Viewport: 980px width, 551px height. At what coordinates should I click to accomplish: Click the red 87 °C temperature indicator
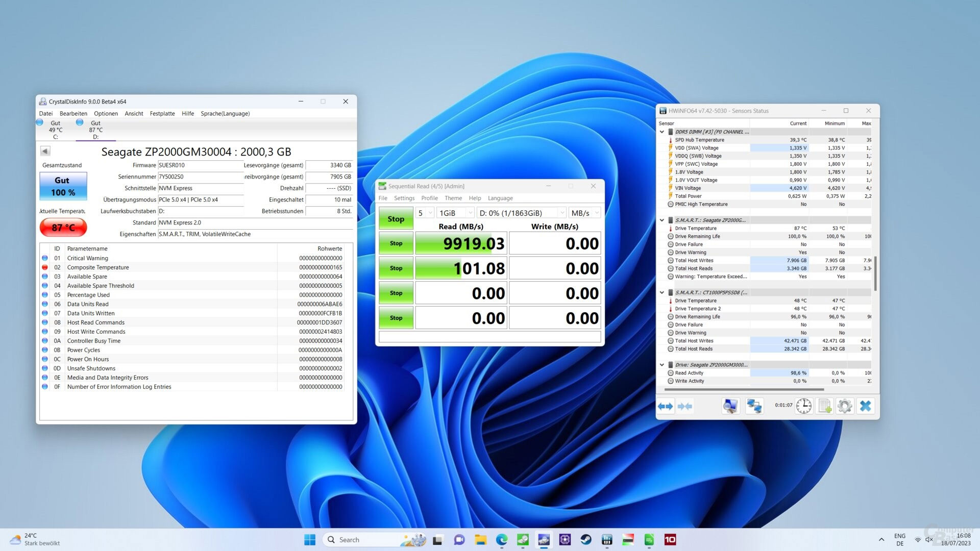click(63, 228)
